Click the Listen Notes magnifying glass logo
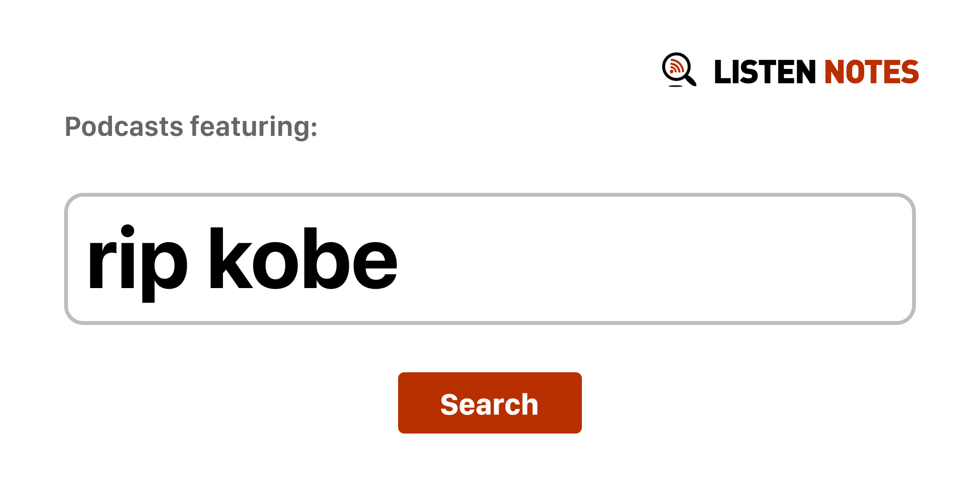 [x=679, y=70]
